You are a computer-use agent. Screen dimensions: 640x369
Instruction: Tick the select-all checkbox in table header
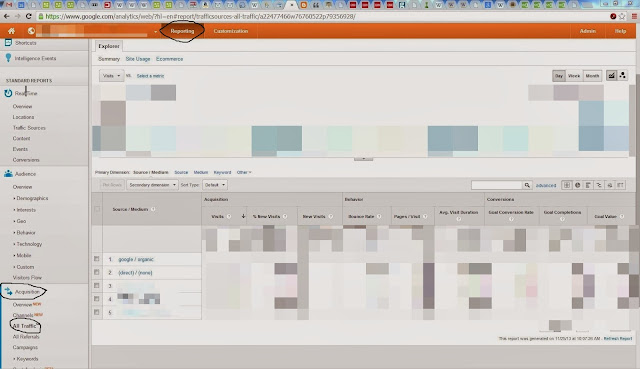tap(97, 209)
